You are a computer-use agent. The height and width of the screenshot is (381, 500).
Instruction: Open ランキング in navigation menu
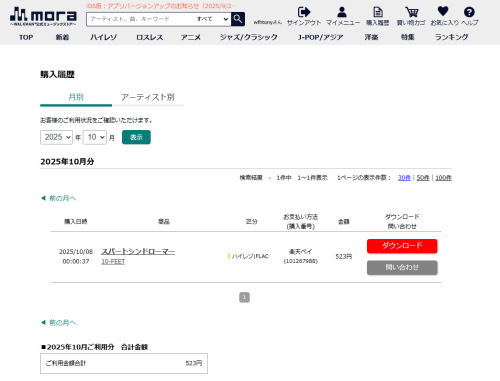point(452,37)
